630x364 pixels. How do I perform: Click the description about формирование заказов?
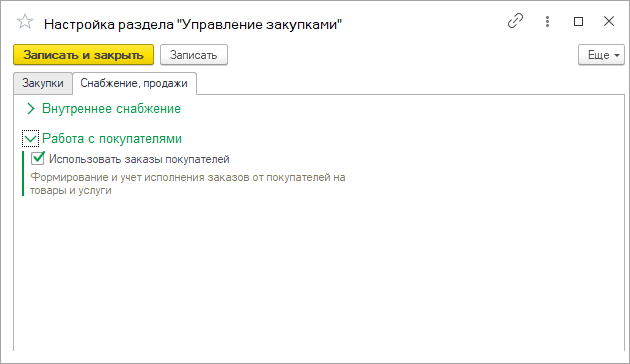click(x=188, y=184)
